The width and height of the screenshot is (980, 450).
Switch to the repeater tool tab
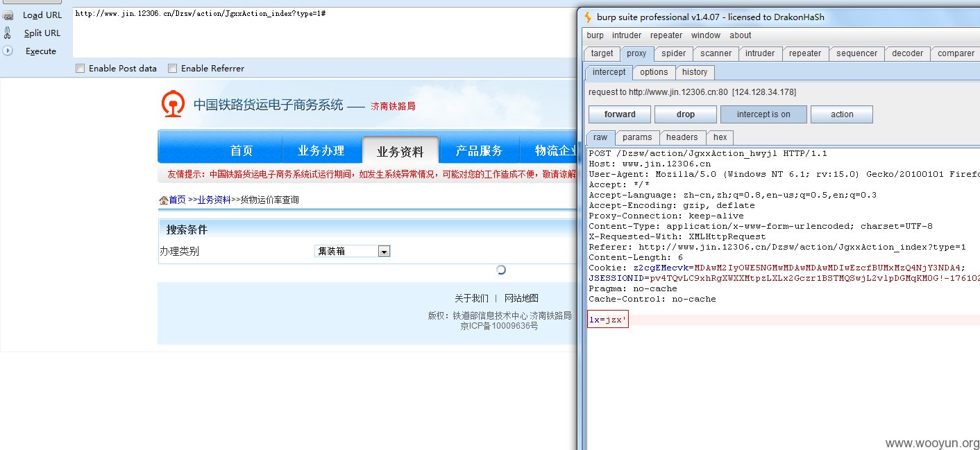pos(805,53)
